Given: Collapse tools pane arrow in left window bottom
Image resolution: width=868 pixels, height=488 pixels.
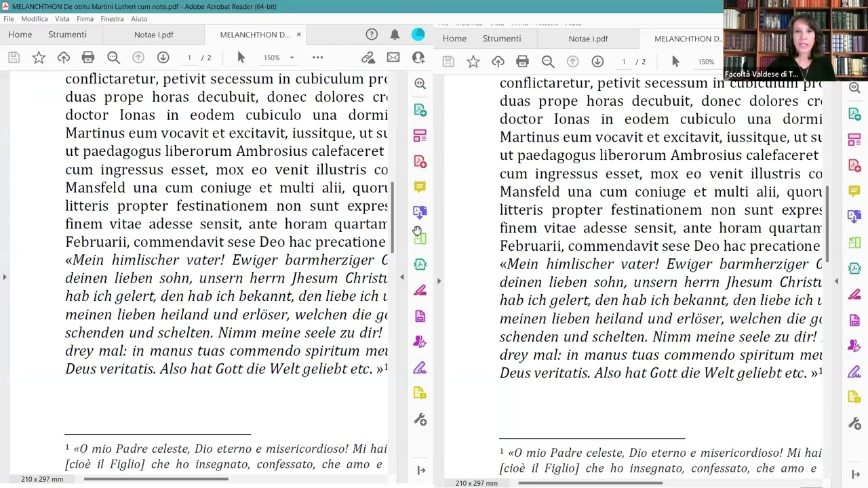Looking at the screenshot, I should [421, 470].
